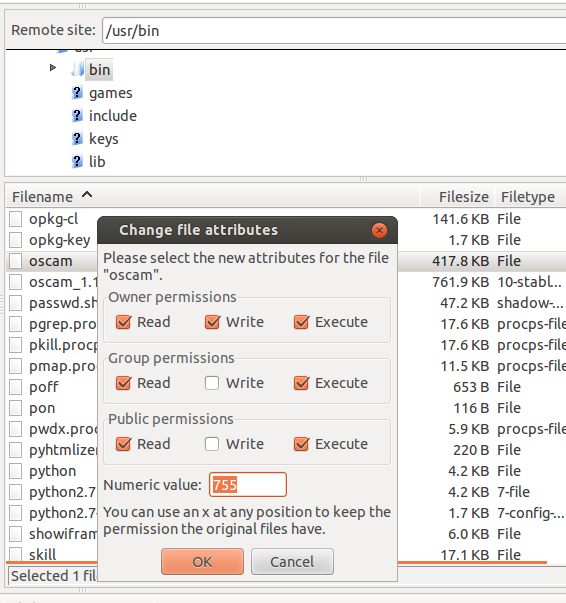This screenshot has height=603, width=566.
Task: Uncheck Owner permissions Write checkbox
Action: click(x=212, y=322)
